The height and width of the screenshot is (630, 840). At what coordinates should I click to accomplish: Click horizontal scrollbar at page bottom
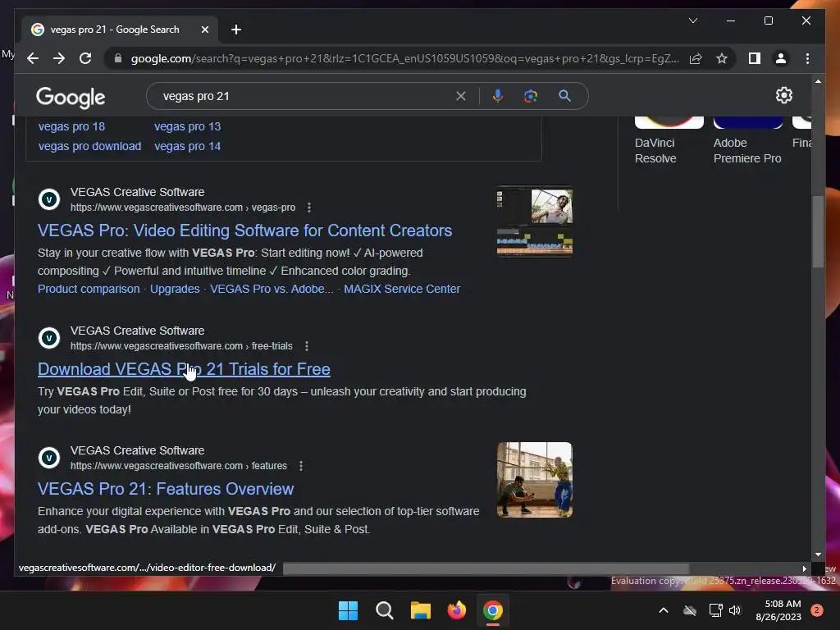pyautogui.click(x=486, y=568)
